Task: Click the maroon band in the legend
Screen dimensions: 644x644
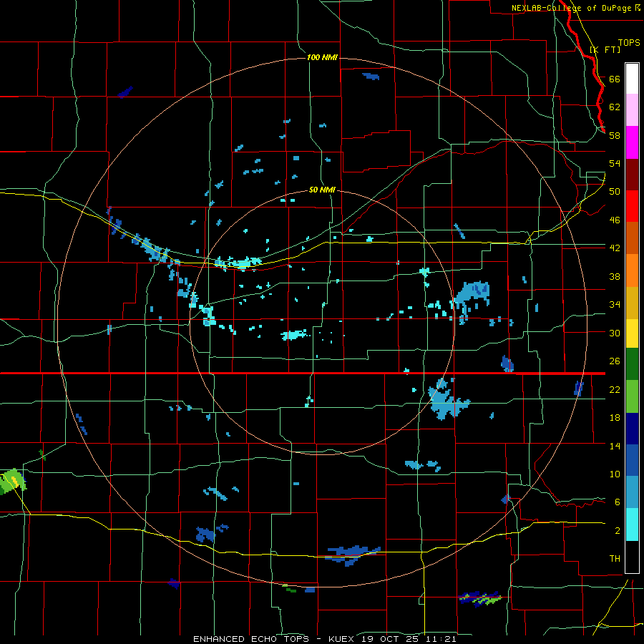Action: click(632, 175)
